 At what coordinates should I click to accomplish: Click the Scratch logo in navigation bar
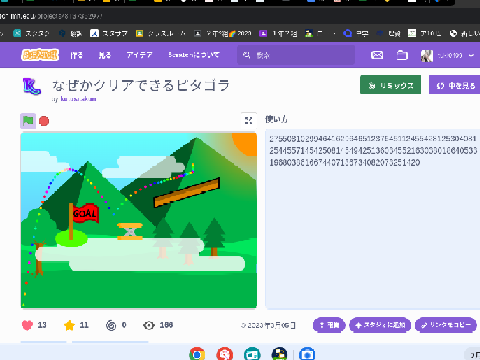[40, 55]
